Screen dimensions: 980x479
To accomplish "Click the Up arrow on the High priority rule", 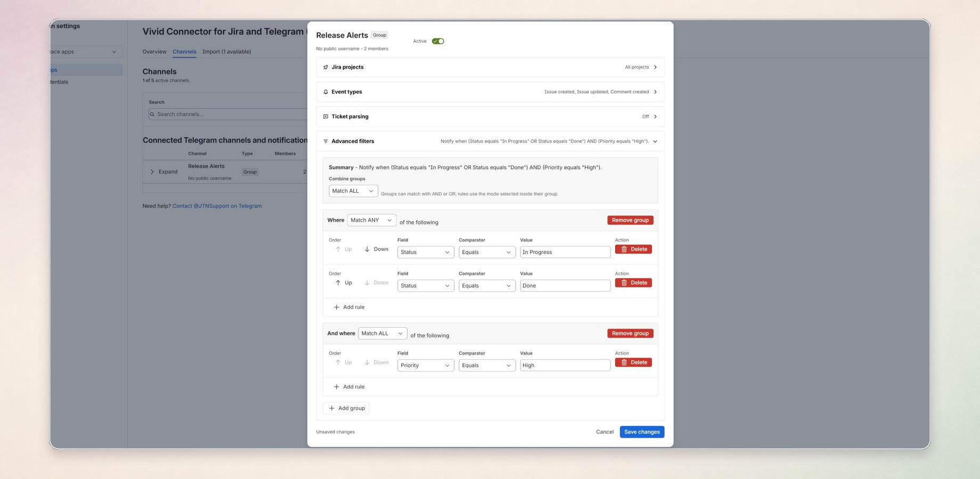I will 344,363.
